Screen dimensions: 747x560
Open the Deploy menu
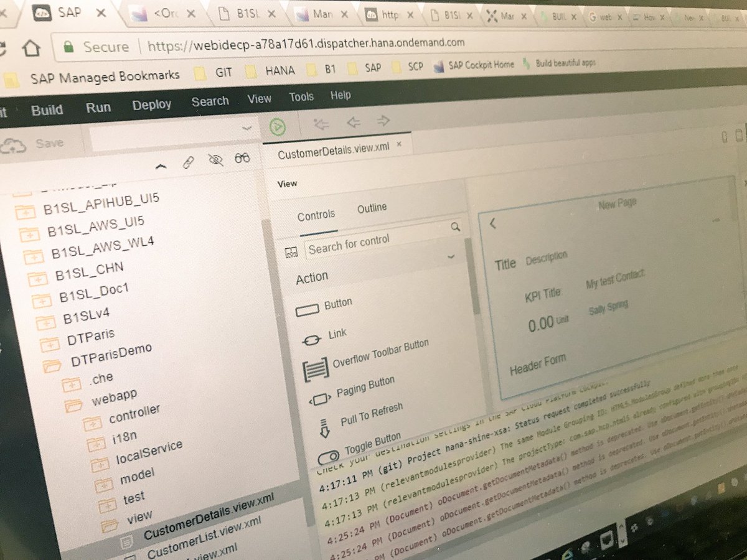pos(151,105)
